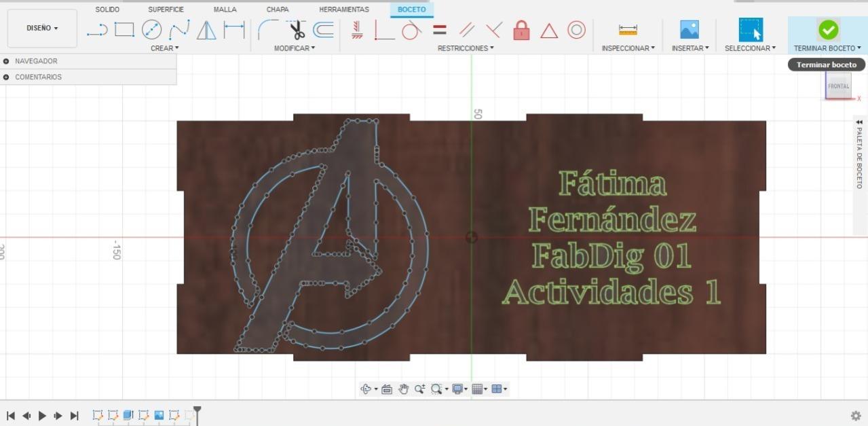Switch to the CHAPA tab
The image size is (868, 426).
coord(278,10)
